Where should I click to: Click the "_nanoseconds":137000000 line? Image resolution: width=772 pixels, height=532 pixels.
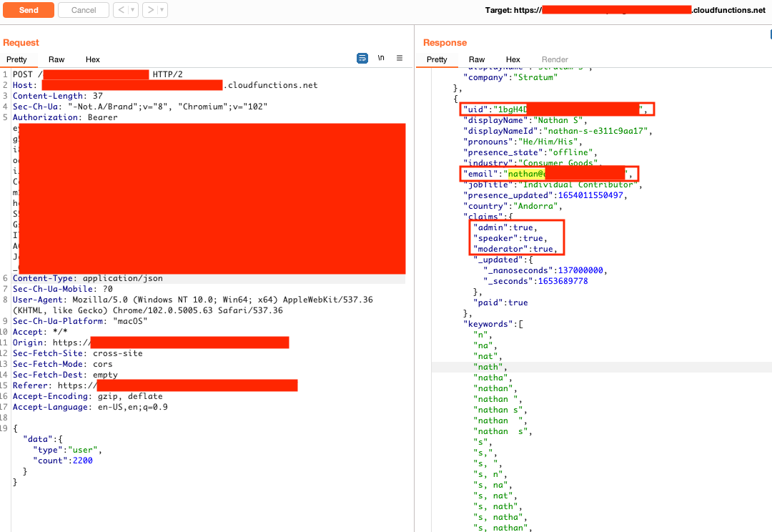click(545, 270)
